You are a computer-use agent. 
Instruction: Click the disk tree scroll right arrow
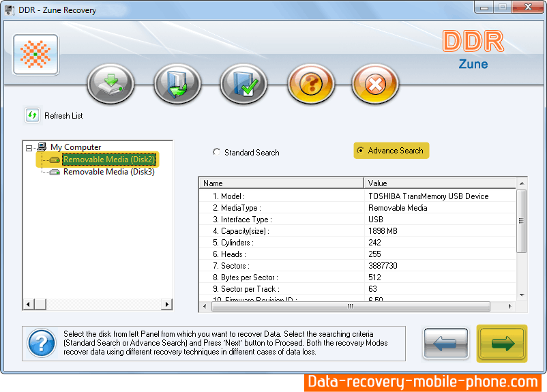[x=166, y=304]
